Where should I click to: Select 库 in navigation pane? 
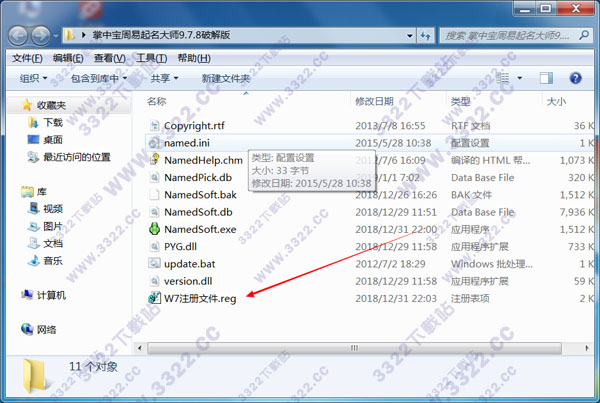point(41,191)
